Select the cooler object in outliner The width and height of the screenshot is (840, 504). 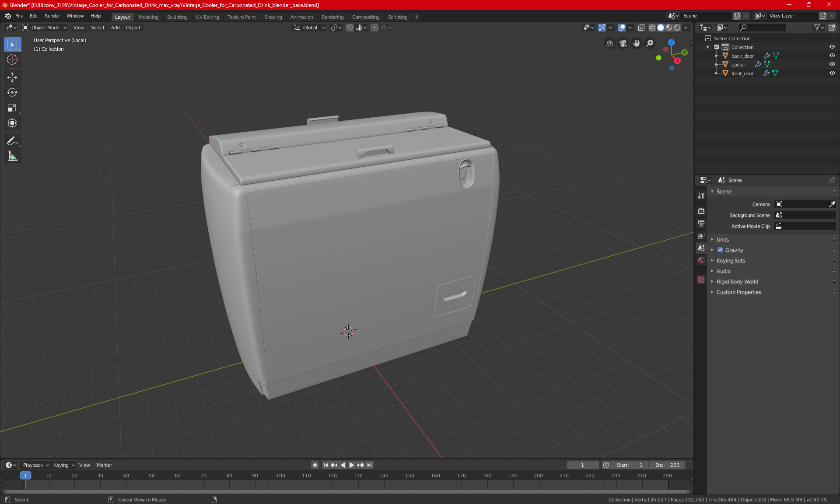(x=738, y=64)
